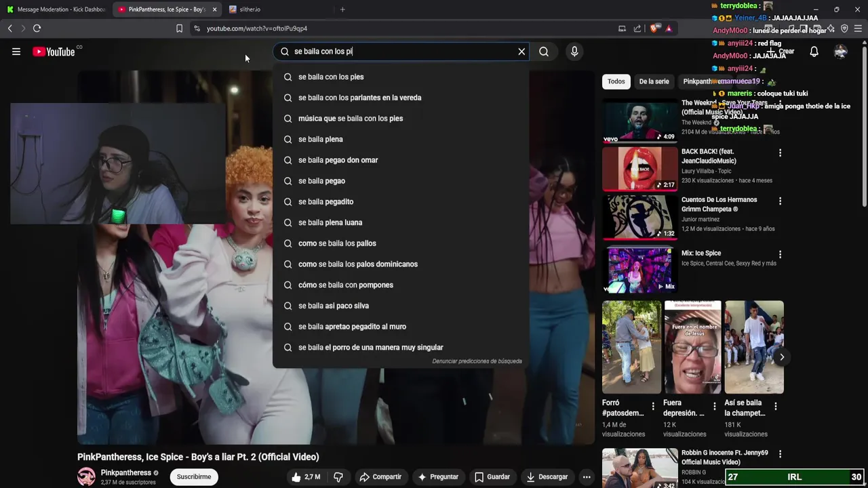This screenshot has width=868, height=488.
Task: Open Brave Shields lion icon
Action: tap(654, 28)
